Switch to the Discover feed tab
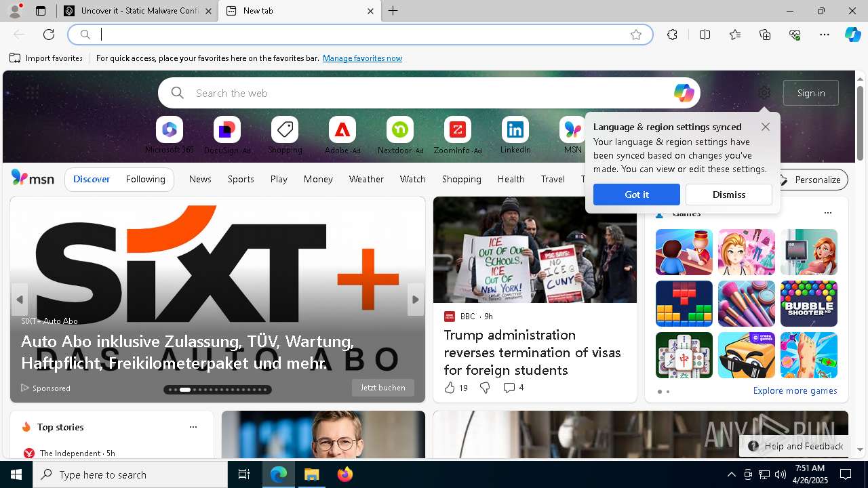The height and width of the screenshot is (488, 868). [x=92, y=179]
